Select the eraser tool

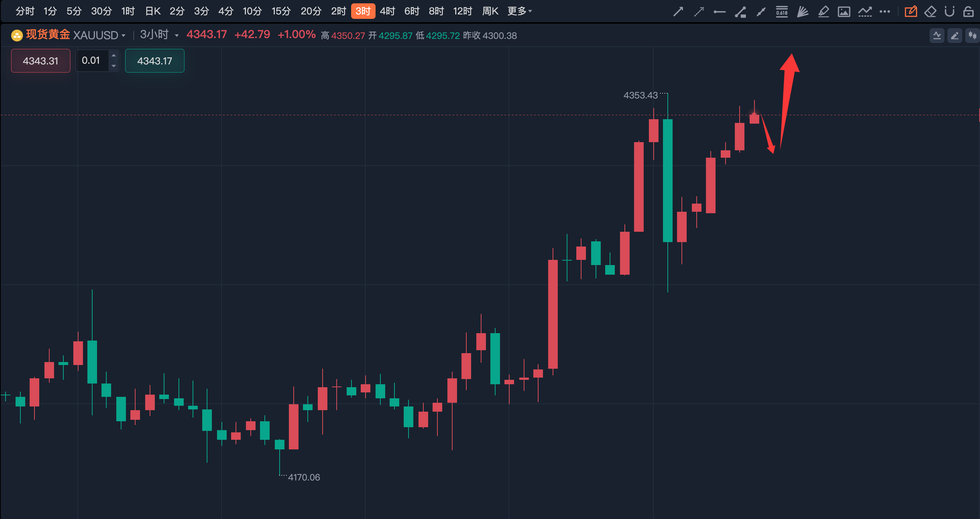point(930,11)
